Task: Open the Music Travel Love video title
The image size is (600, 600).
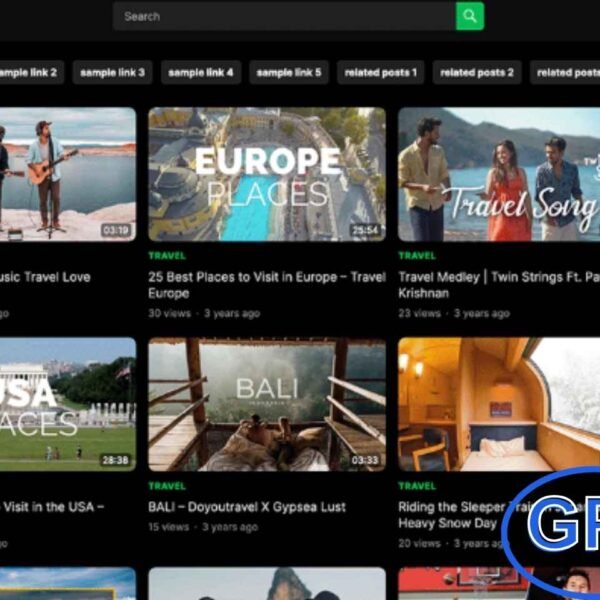Action: [x=45, y=277]
